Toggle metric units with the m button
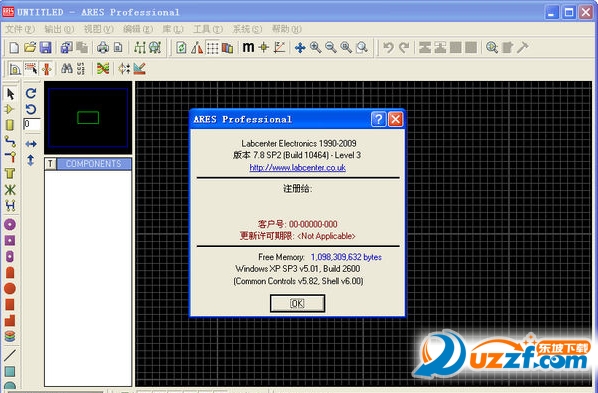This screenshot has height=393, width=598. pyautogui.click(x=248, y=48)
